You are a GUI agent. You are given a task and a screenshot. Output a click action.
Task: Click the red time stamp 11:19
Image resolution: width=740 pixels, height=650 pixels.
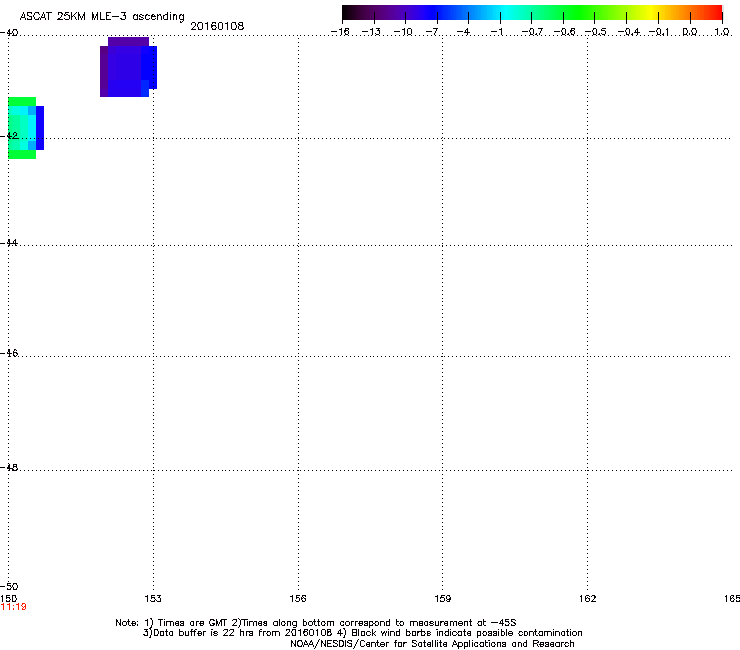tap(14, 607)
